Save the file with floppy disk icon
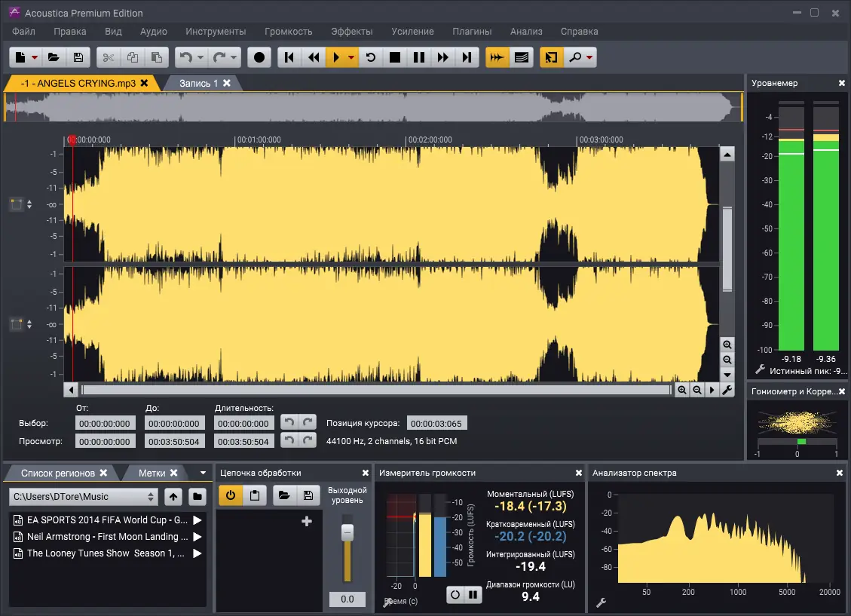 (78, 57)
